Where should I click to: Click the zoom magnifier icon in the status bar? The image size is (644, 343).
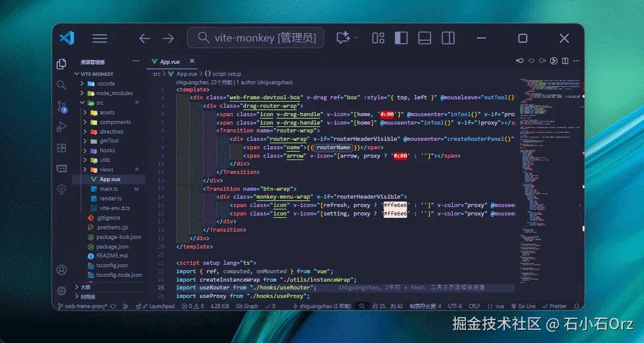[x=362, y=306]
